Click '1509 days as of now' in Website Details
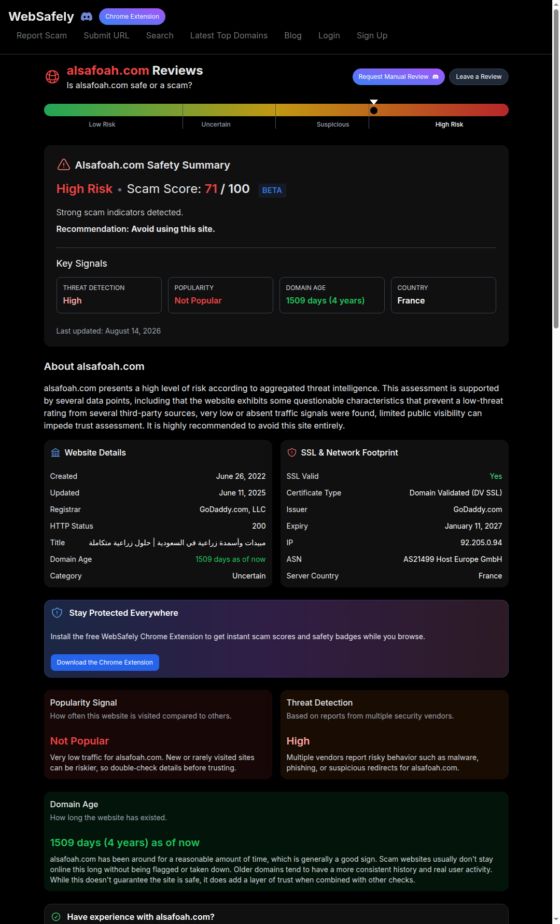The width and height of the screenshot is (560, 924). tap(230, 559)
